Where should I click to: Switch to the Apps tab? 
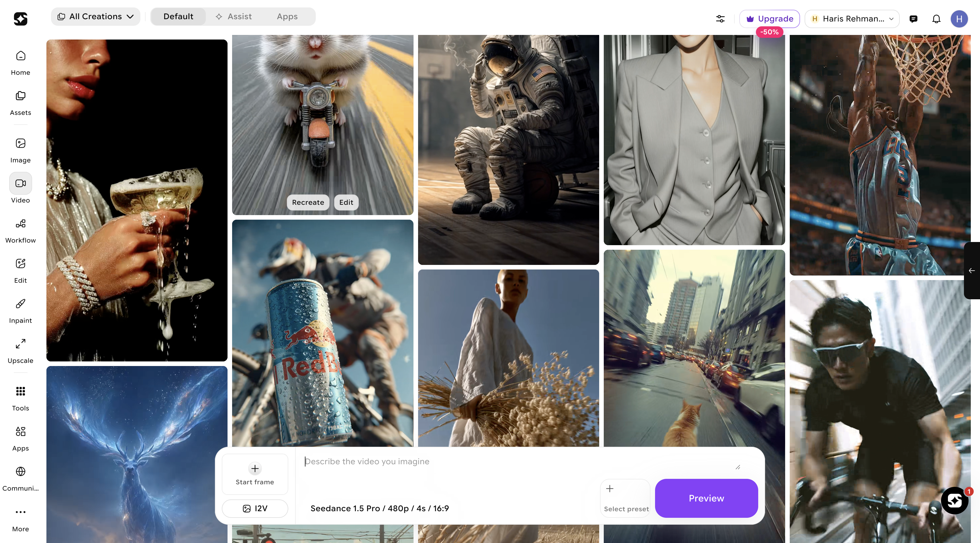tap(287, 17)
